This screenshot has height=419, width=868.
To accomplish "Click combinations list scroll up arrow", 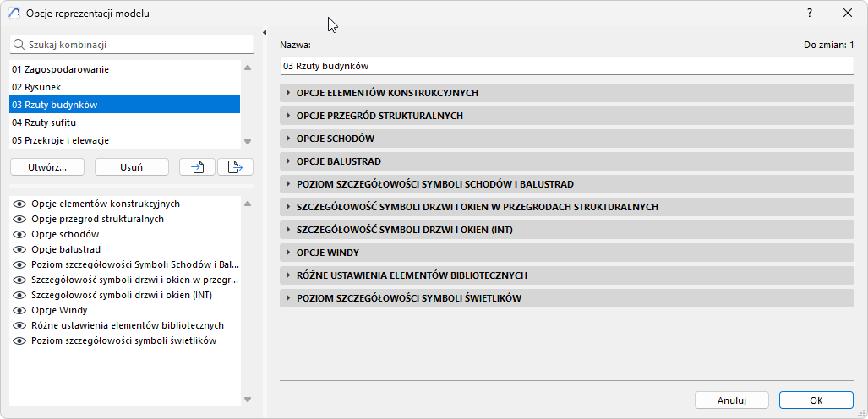I will (x=248, y=68).
